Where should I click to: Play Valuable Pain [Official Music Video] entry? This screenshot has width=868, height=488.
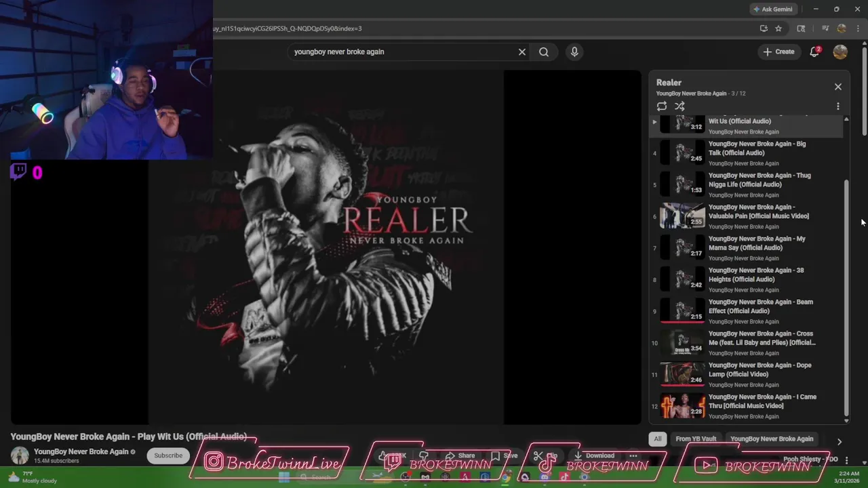[x=746, y=216]
